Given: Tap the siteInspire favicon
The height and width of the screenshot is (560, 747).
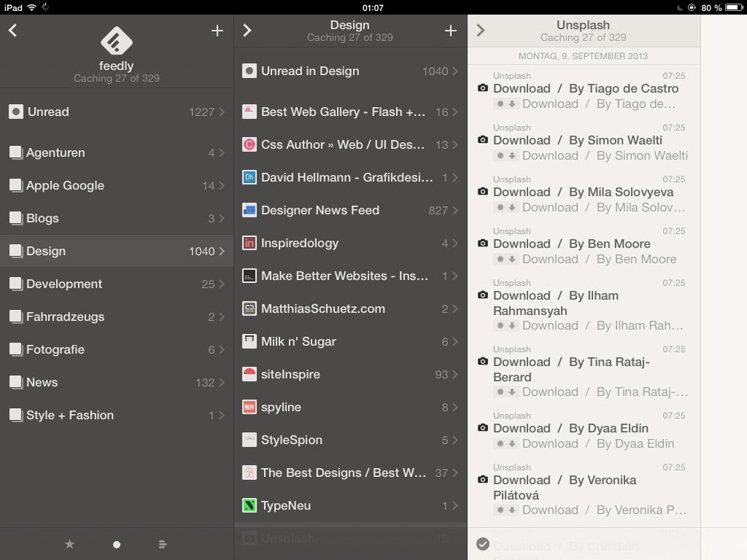Looking at the screenshot, I should pos(249,374).
